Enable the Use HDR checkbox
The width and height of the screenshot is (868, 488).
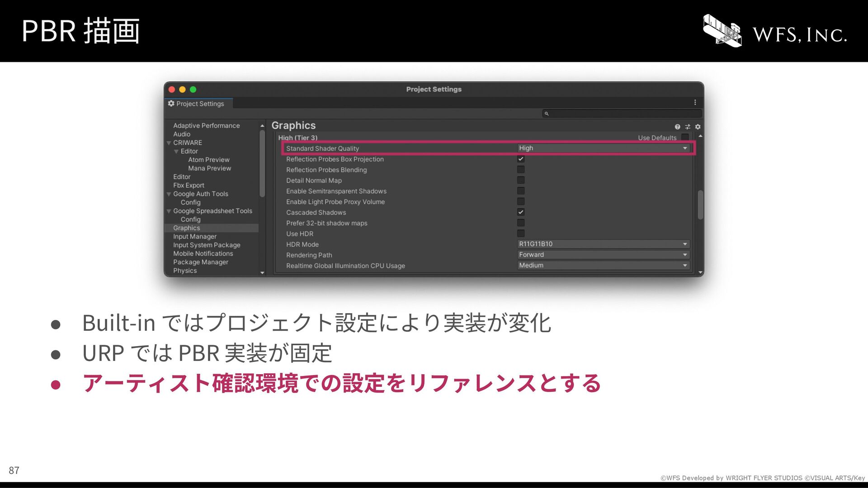click(x=521, y=234)
